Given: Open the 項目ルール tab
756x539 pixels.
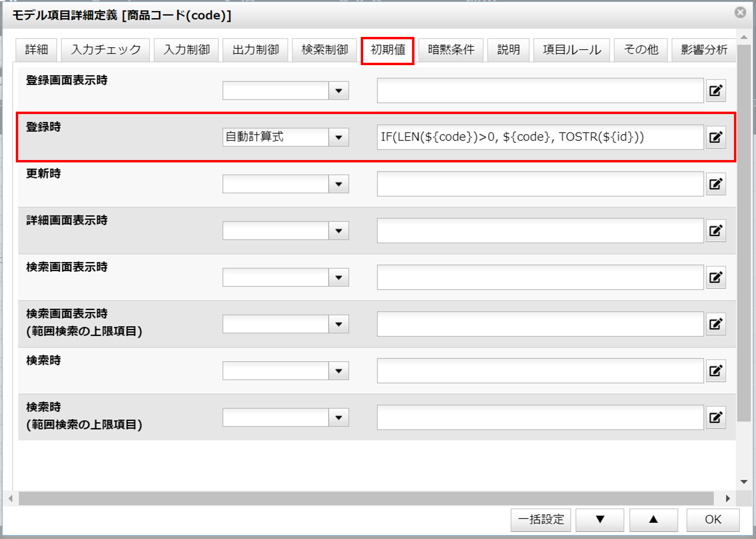Looking at the screenshot, I should [572, 50].
